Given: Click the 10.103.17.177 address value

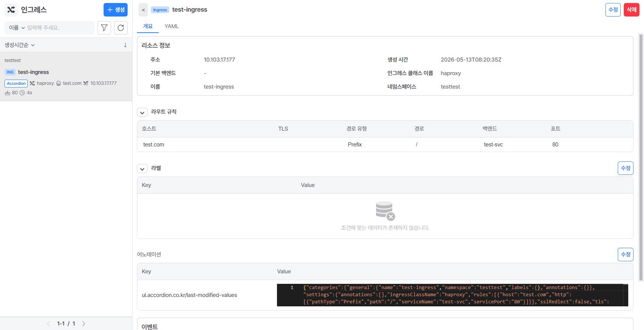Looking at the screenshot, I should point(220,60).
